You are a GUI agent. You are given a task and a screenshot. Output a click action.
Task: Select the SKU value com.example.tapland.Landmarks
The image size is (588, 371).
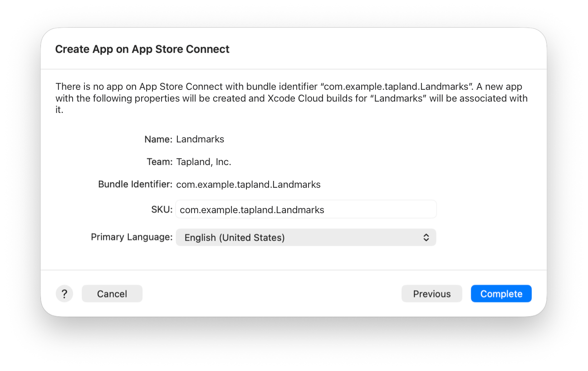coord(252,210)
